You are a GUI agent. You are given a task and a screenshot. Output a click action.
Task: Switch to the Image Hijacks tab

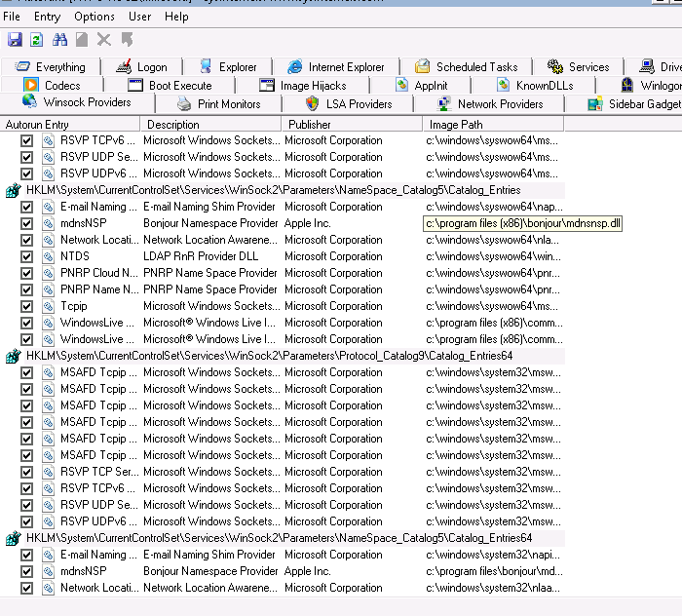pos(303,85)
